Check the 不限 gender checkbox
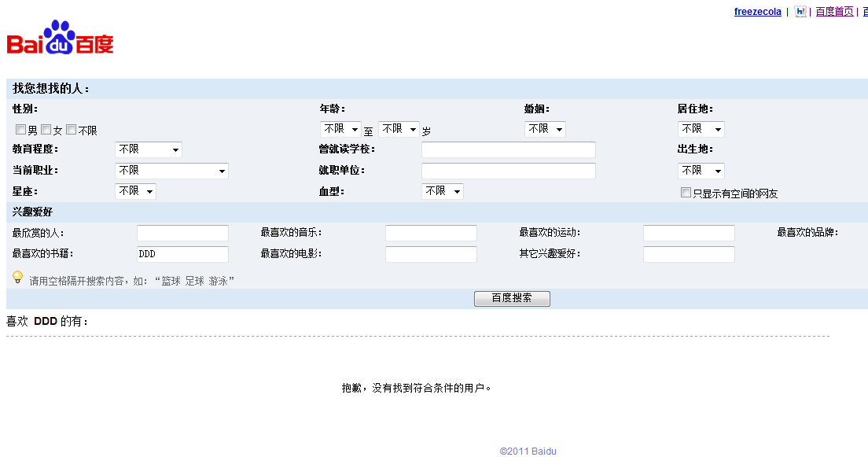The image size is (868, 457). [x=71, y=130]
